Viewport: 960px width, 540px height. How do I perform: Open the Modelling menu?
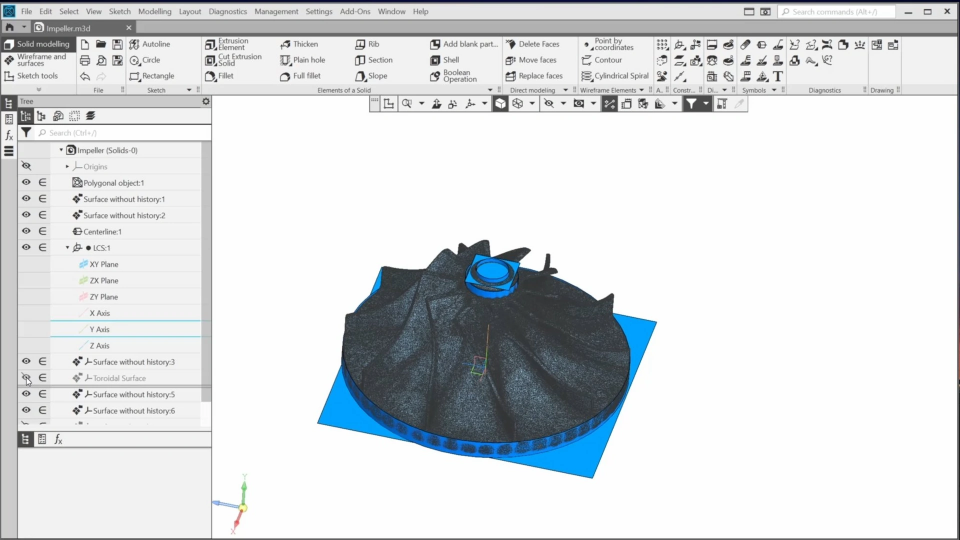[154, 12]
